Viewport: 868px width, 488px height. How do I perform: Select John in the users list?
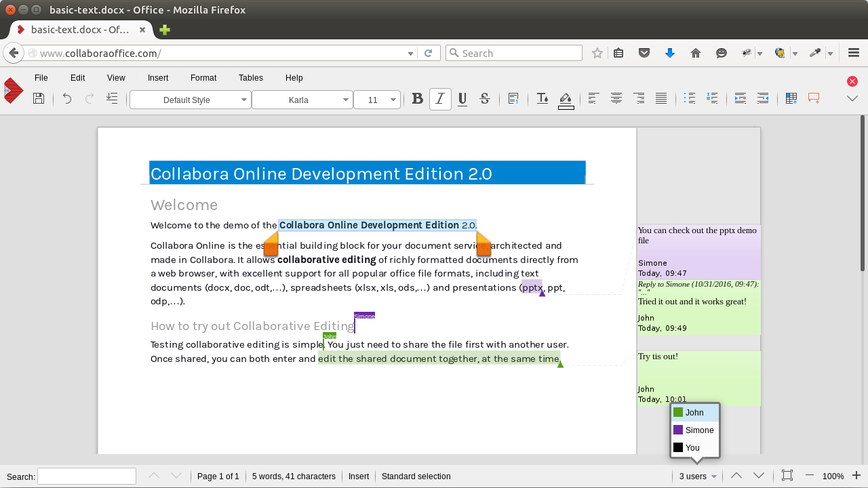pos(694,413)
